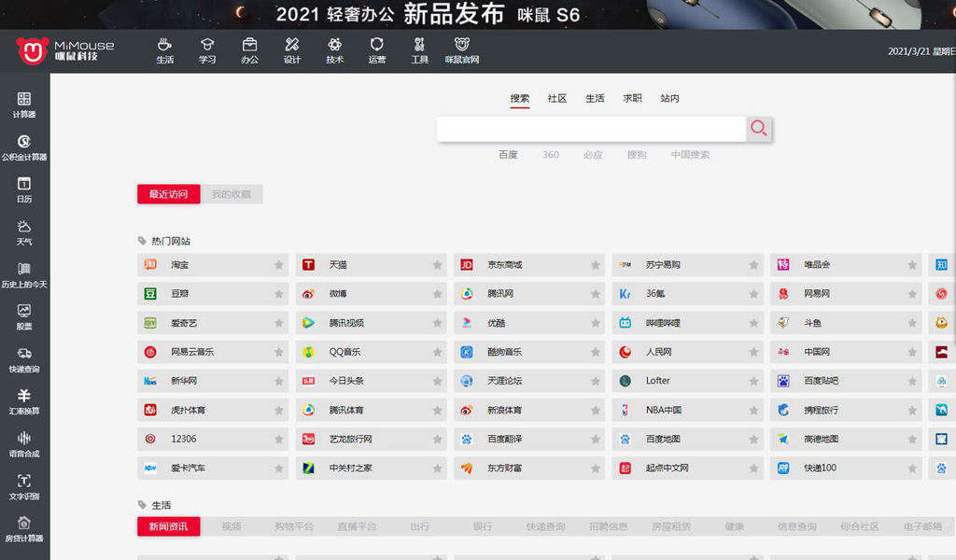Open the 股票 stocks sidebar icon

coord(23,316)
